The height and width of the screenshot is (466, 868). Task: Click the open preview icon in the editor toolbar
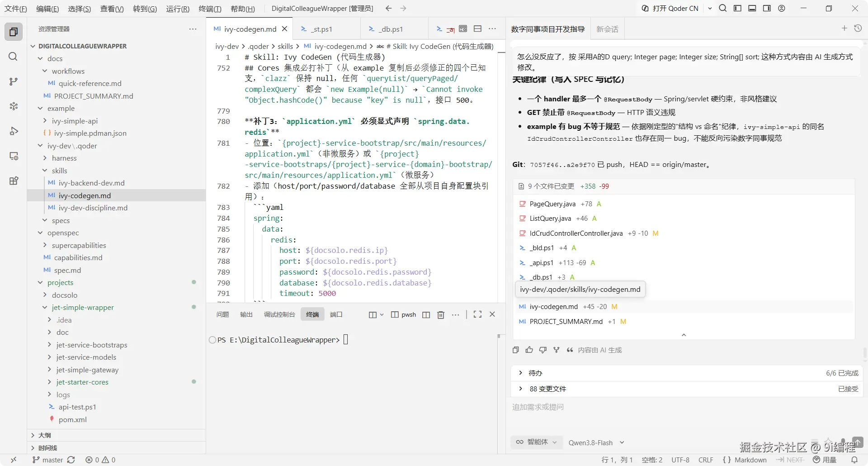(463, 29)
